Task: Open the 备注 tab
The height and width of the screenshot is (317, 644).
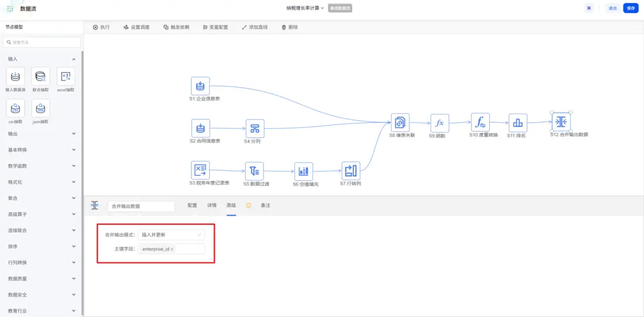Action: click(266, 205)
